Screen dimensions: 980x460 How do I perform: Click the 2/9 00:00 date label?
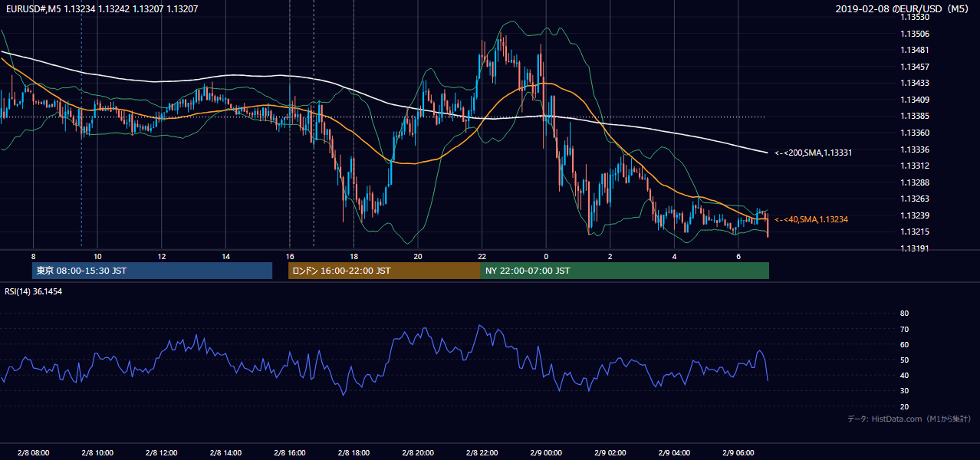click(x=545, y=453)
